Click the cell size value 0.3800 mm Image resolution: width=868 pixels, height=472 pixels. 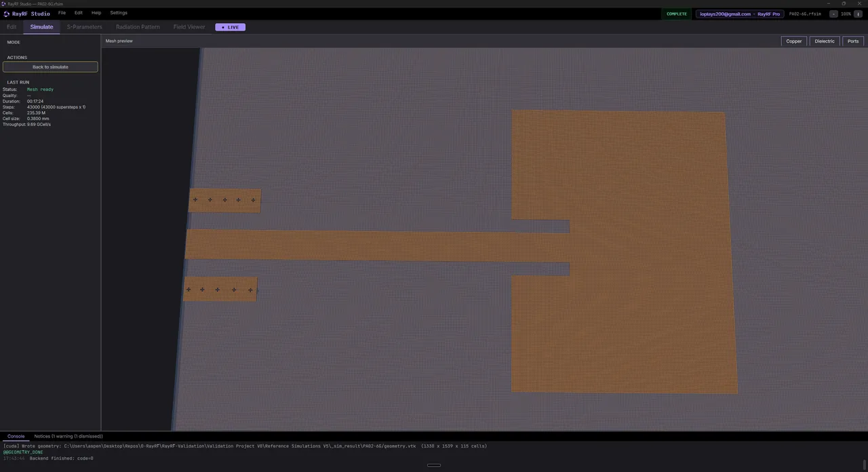[x=38, y=119]
